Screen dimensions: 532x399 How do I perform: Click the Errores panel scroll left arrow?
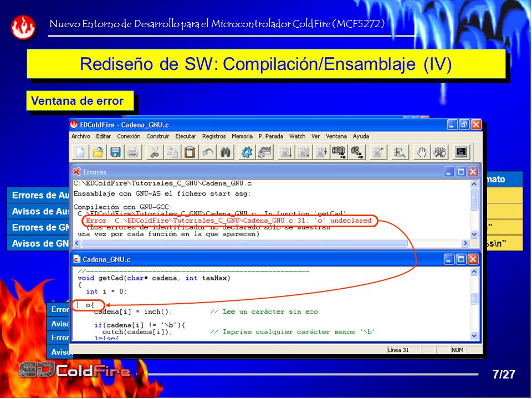click(x=77, y=243)
